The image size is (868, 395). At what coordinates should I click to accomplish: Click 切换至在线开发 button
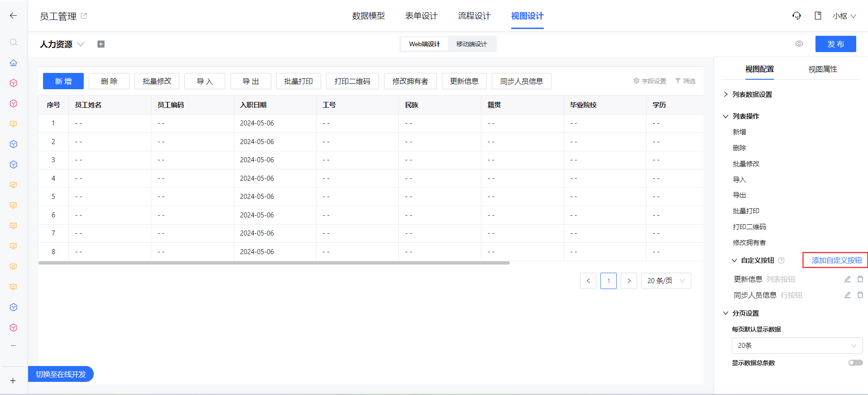pyautogui.click(x=61, y=374)
